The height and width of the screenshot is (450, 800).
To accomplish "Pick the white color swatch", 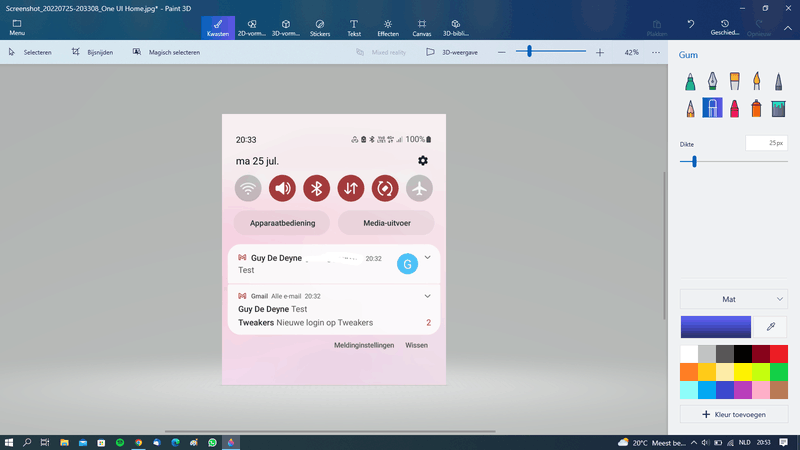I will coord(689,354).
